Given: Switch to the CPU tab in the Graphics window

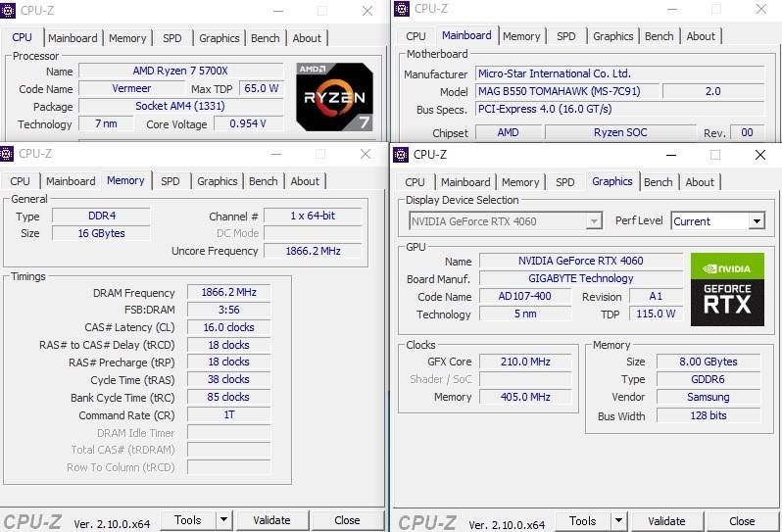Looking at the screenshot, I should pyautogui.click(x=415, y=182).
